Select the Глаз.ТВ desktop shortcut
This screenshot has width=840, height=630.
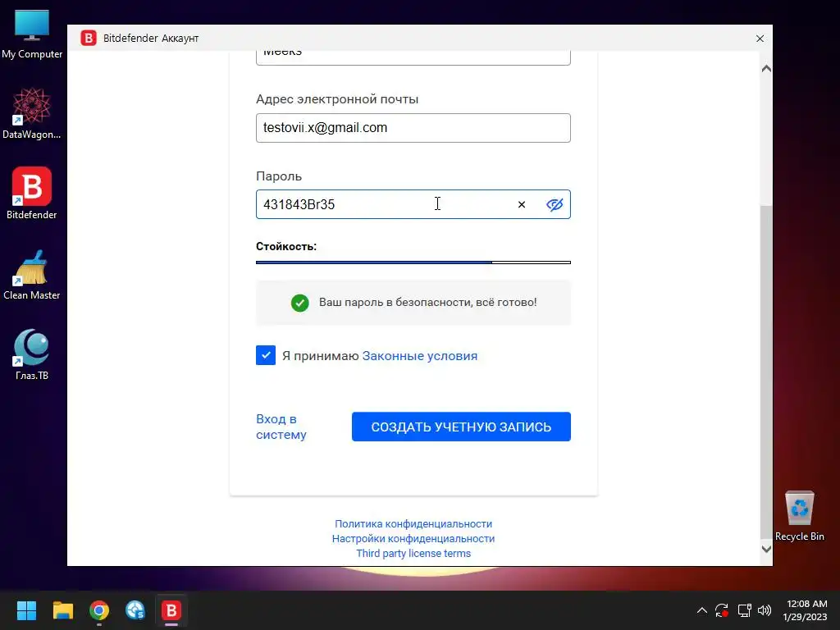[32, 354]
